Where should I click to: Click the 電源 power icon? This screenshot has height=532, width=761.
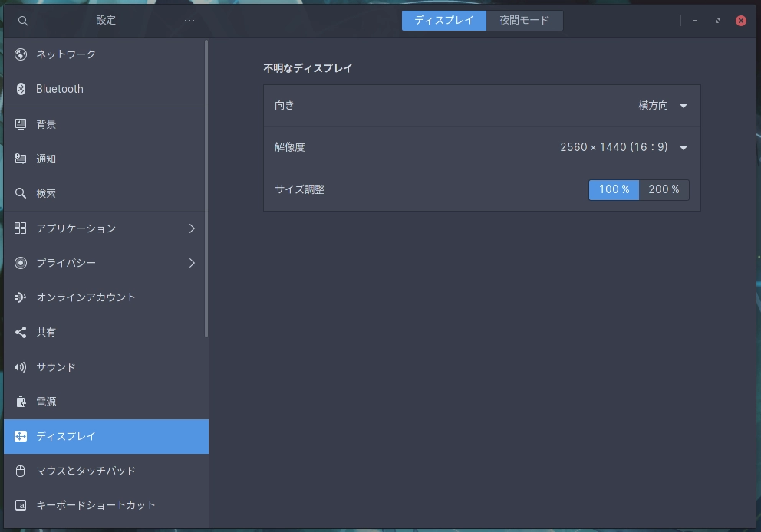[21, 402]
